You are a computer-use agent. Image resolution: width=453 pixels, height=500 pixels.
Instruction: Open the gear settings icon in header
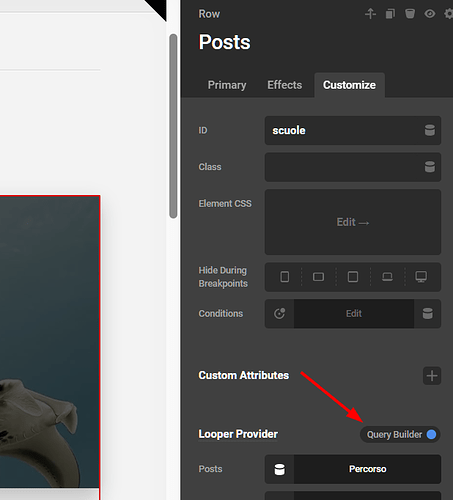coord(449,14)
